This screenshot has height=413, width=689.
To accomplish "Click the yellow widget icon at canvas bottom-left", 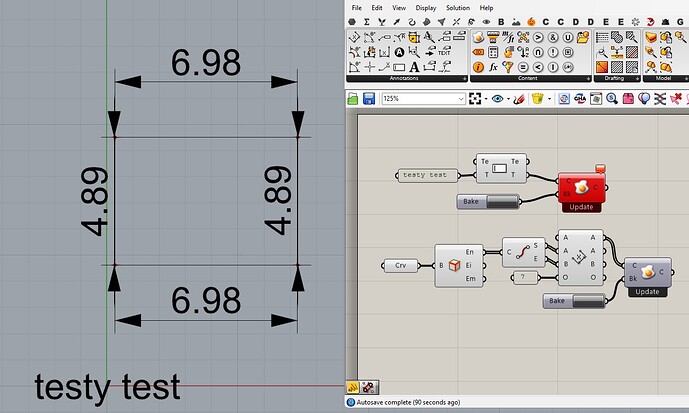I will coord(353,388).
